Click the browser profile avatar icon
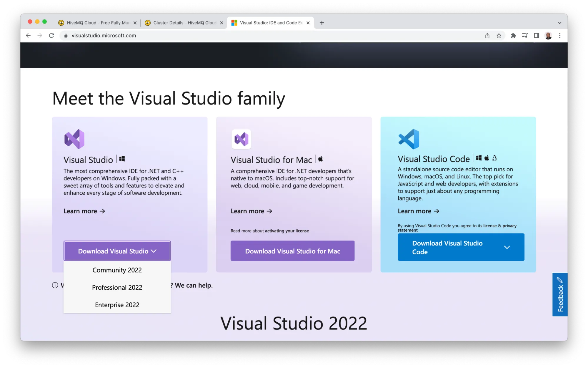This screenshot has width=588, height=368. tap(548, 35)
